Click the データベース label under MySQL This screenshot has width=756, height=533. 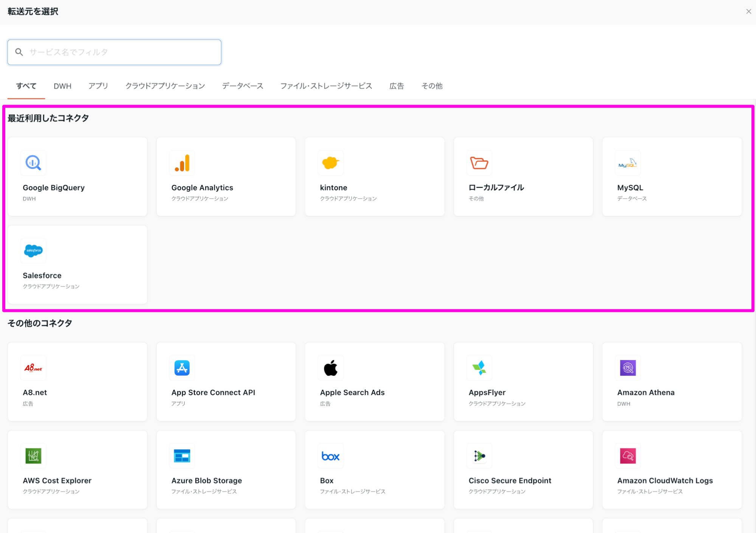(x=632, y=198)
